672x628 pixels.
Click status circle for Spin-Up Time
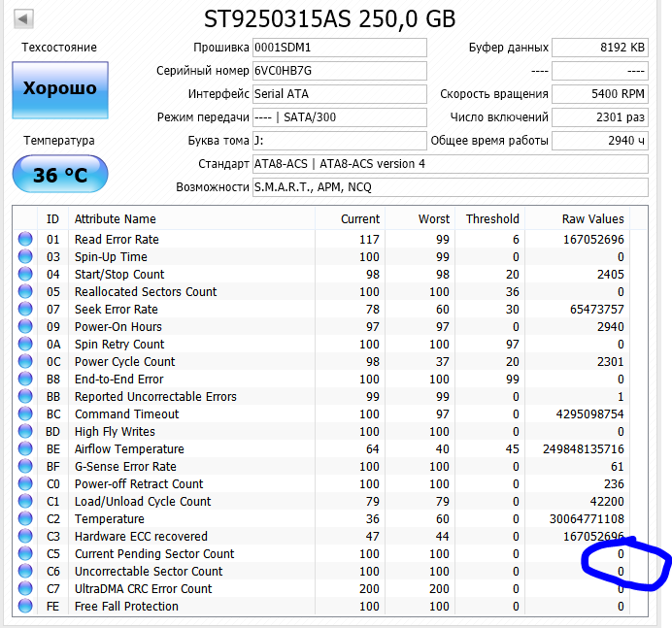point(25,256)
